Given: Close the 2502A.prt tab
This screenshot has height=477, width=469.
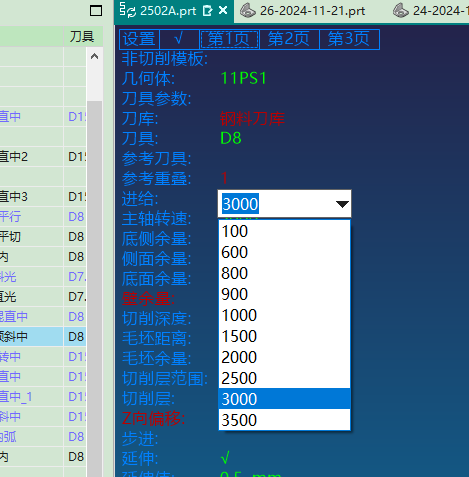Looking at the screenshot, I should [x=223, y=11].
